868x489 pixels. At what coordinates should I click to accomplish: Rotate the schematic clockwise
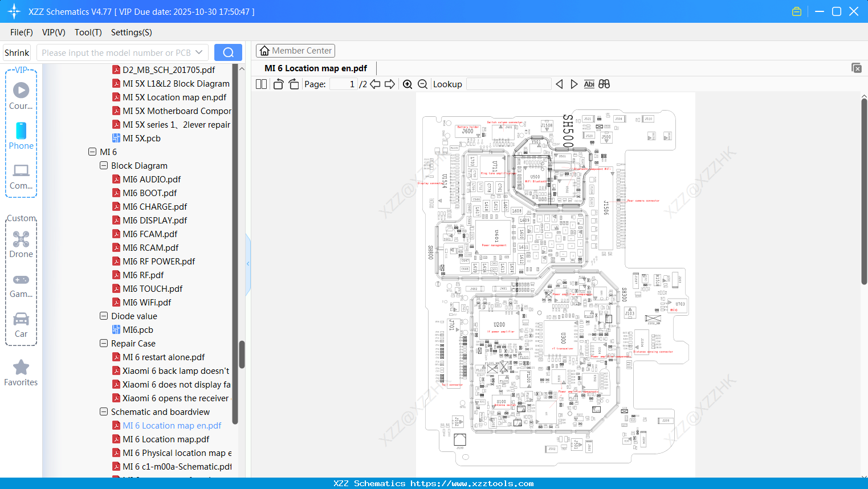293,84
